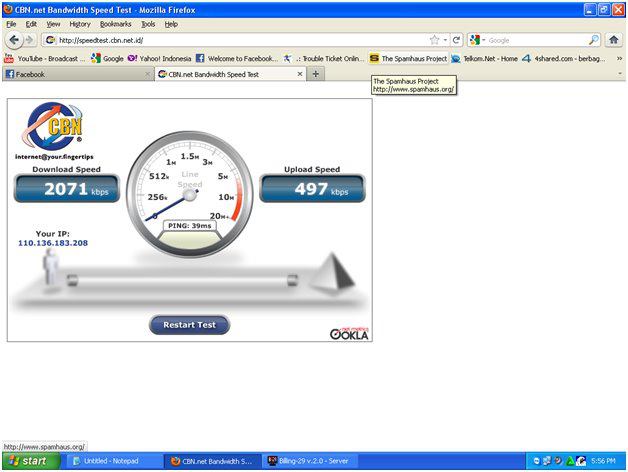Viewport: 628px width, 472px height.
Task: Click the Restart Test button
Action: [189, 325]
